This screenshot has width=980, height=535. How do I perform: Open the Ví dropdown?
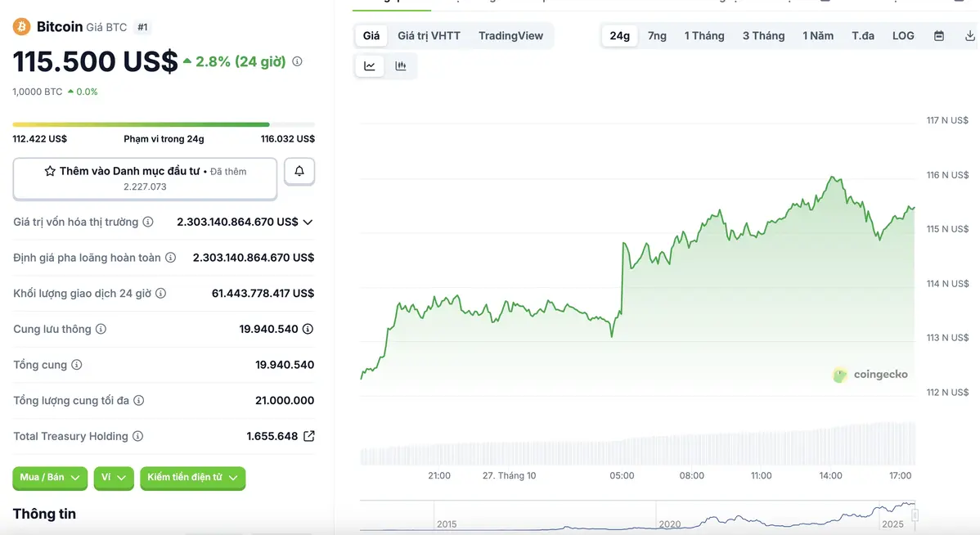[x=113, y=479]
